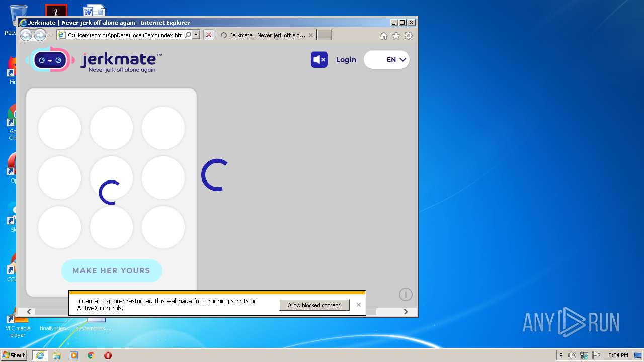Click the IE forward navigation button
Viewport: 644px width, 362px height.
(x=40, y=35)
